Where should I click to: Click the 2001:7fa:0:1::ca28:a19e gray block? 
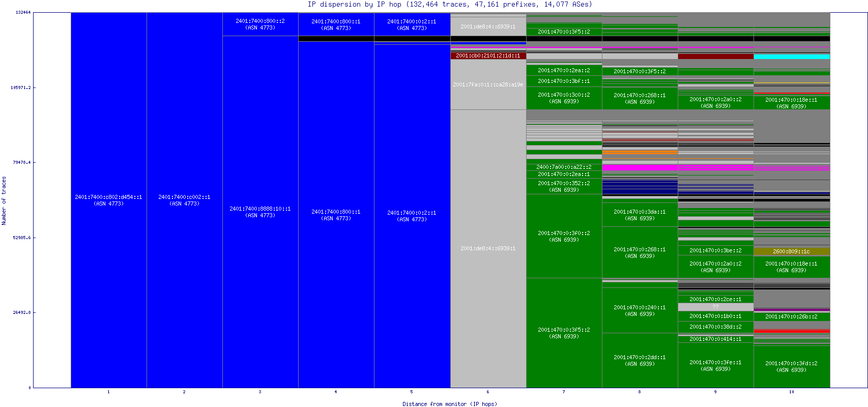pos(488,84)
